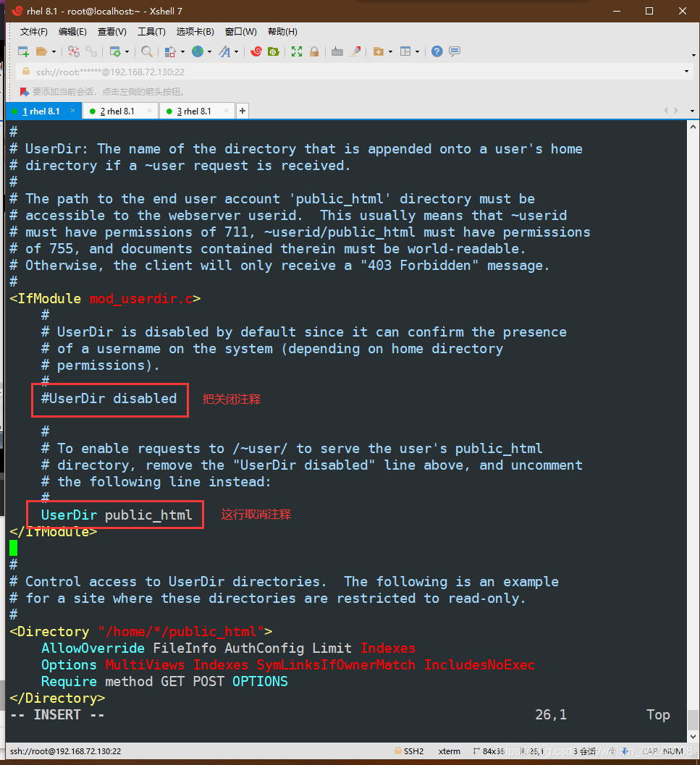Image resolution: width=700 pixels, height=765 pixels.
Task: Launch Xftp green icon
Action: pyautogui.click(x=274, y=51)
